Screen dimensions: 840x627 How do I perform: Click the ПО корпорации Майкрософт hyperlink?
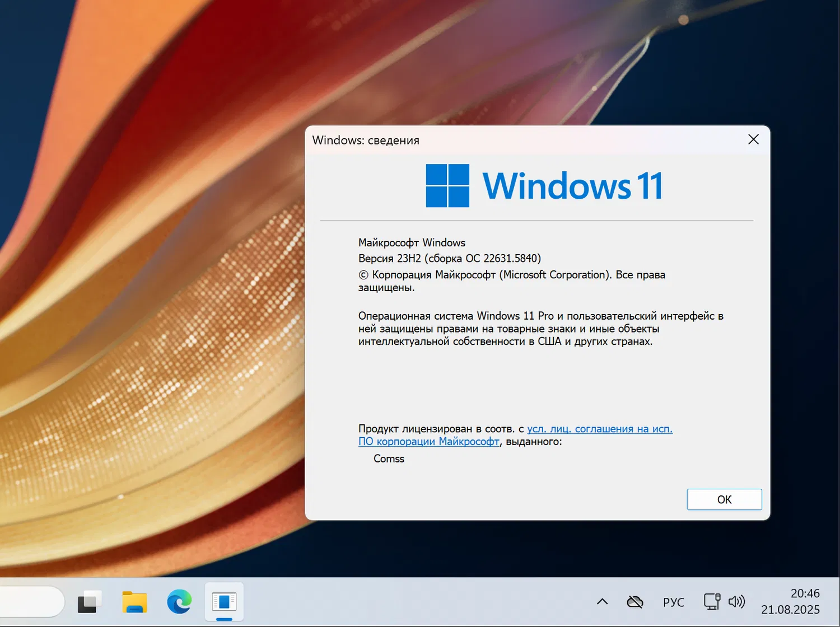click(429, 442)
